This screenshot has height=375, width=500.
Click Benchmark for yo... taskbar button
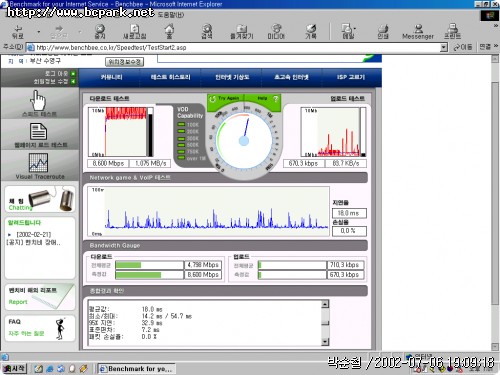[x=136, y=369]
